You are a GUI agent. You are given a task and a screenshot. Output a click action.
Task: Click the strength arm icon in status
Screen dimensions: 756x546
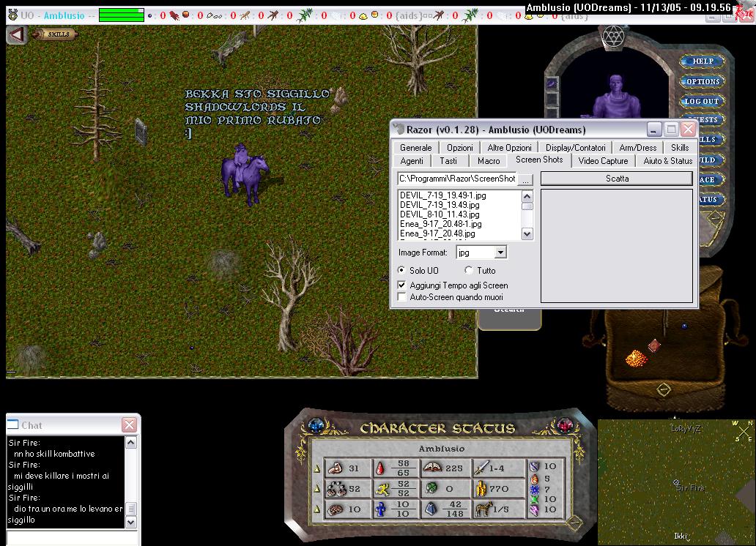(x=335, y=468)
